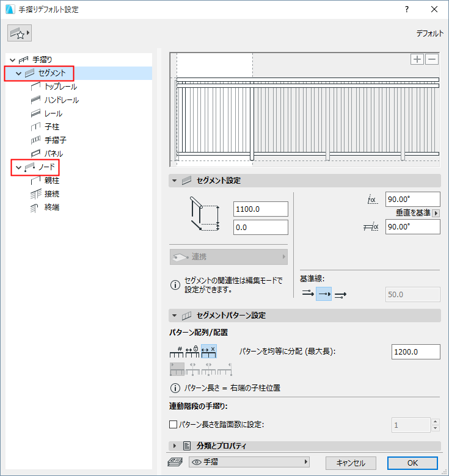This screenshot has height=476, width=449.
Task: Open the favorites star button
Action: (x=20, y=33)
